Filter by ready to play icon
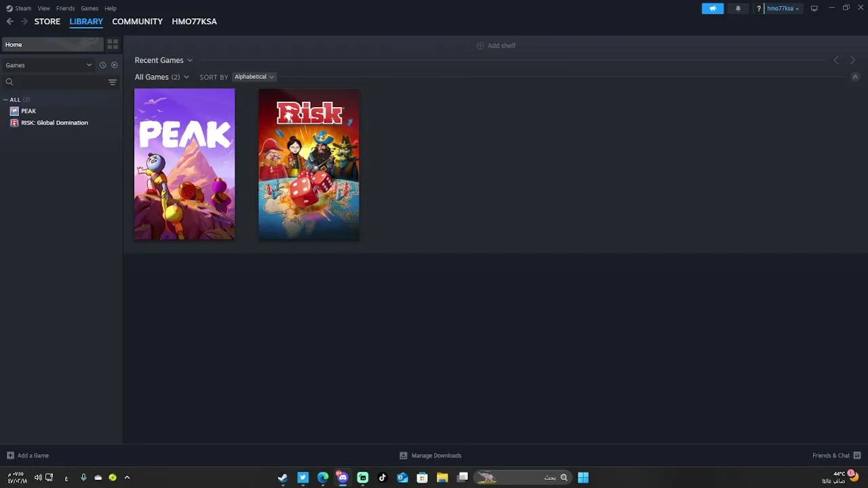This screenshot has height=488, width=868. [x=115, y=65]
